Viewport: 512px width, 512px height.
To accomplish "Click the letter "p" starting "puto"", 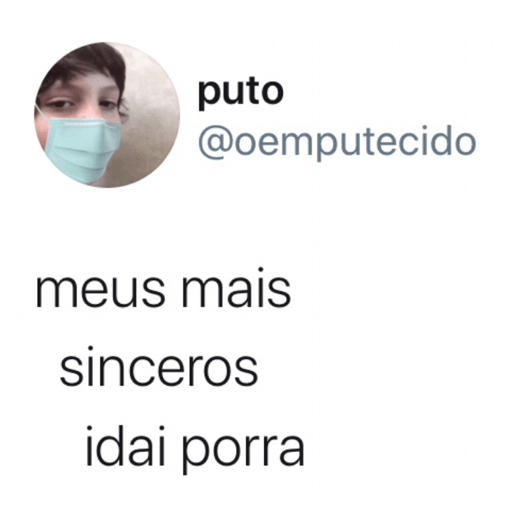I will tap(209, 96).
